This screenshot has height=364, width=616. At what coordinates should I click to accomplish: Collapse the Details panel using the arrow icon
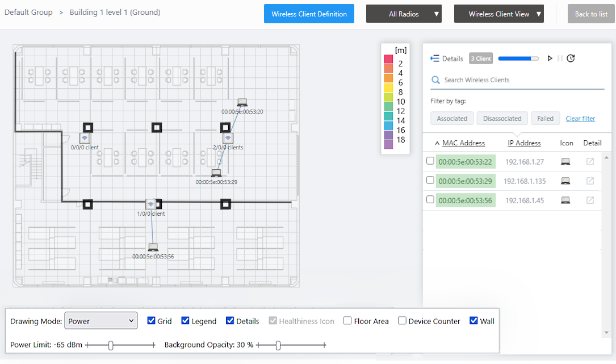(x=435, y=58)
